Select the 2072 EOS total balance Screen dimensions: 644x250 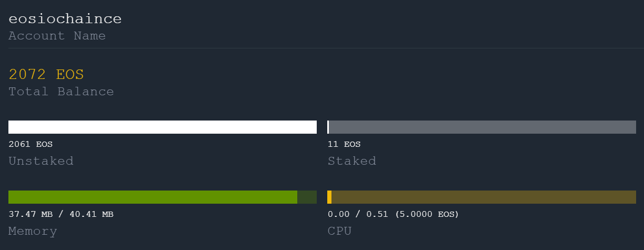(46, 74)
